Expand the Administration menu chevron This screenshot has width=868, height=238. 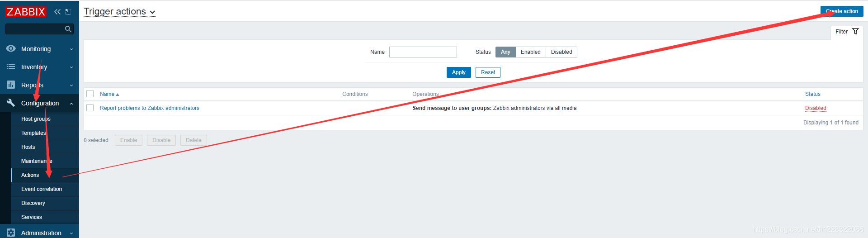pos(71,233)
